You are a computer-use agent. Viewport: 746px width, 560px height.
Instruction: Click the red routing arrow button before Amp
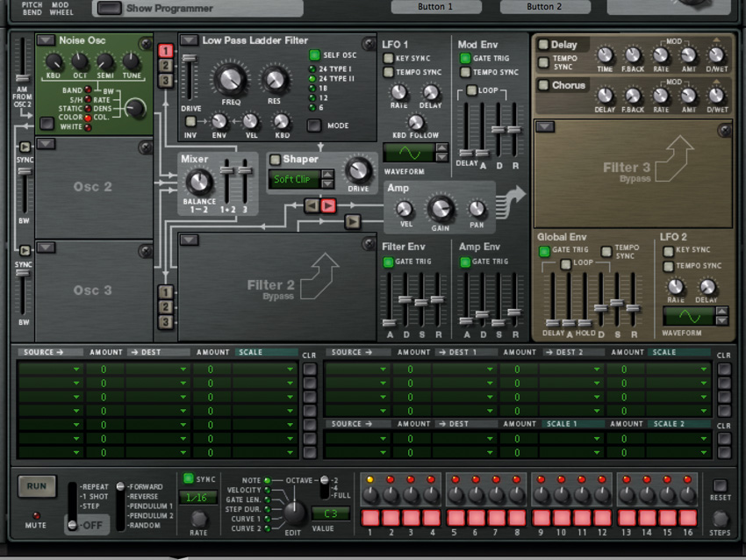point(328,205)
